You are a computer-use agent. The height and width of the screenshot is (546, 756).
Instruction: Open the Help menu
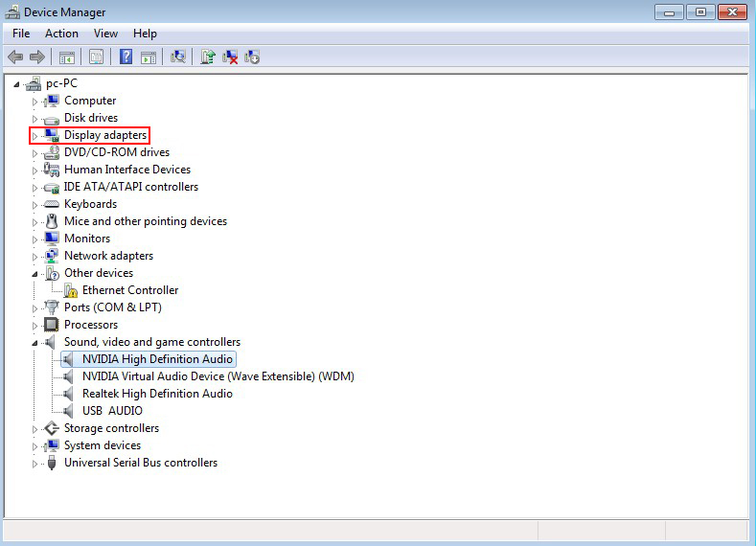(145, 34)
